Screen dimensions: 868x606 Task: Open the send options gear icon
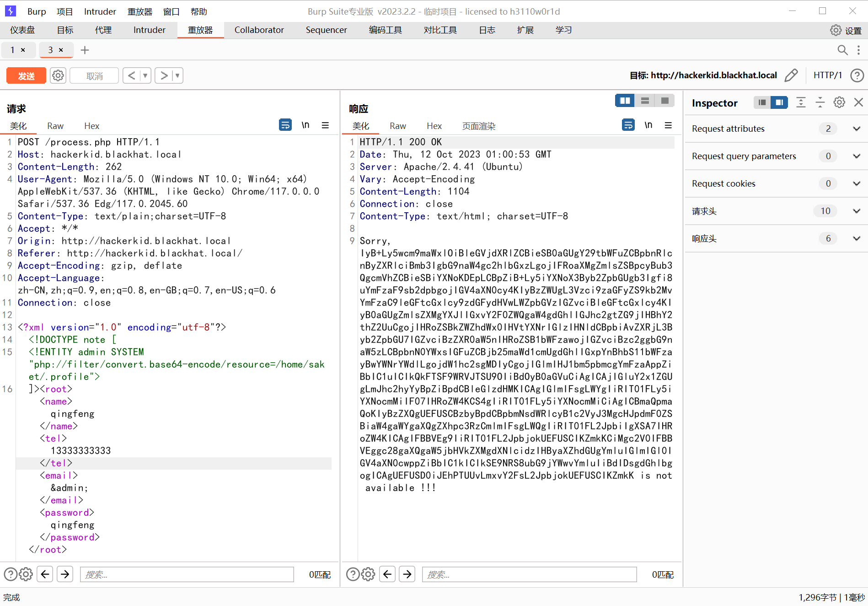pos(58,75)
